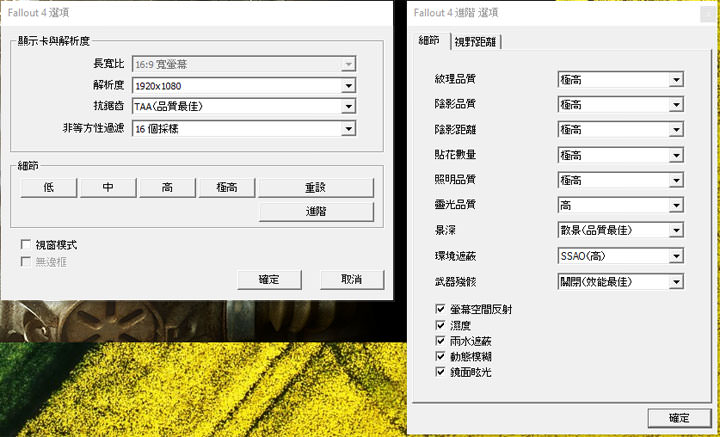Switch to the 細節 tab
Viewport: 720px width, 437px height.
(x=432, y=41)
